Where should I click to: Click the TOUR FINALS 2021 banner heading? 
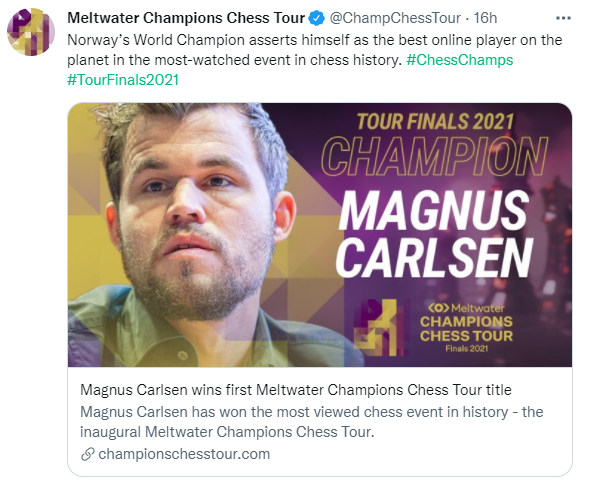click(435, 121)
